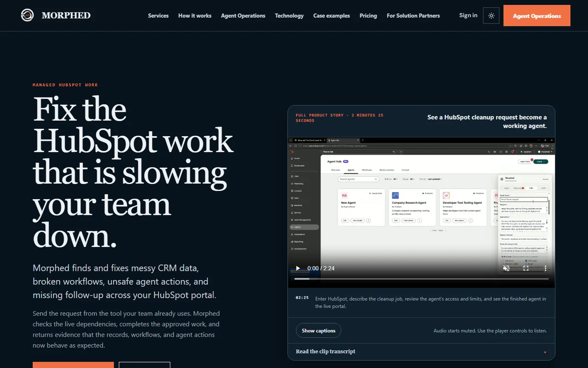
Task: Click 'See a HubSpot cleanup request' heading
Action: 487,121
